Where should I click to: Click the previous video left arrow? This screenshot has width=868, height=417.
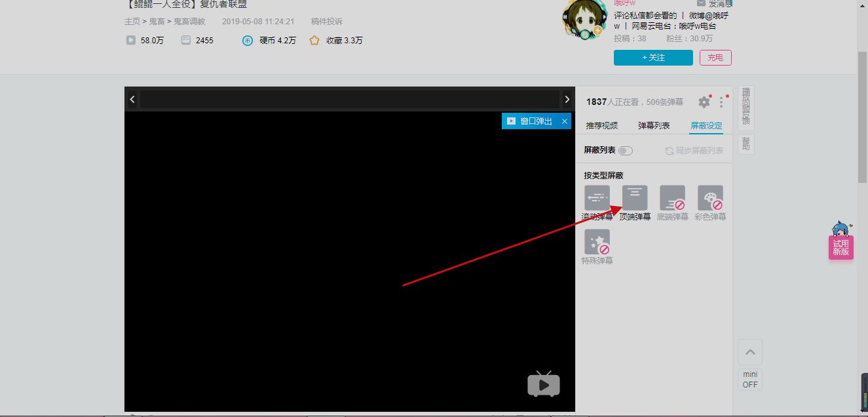132,99
